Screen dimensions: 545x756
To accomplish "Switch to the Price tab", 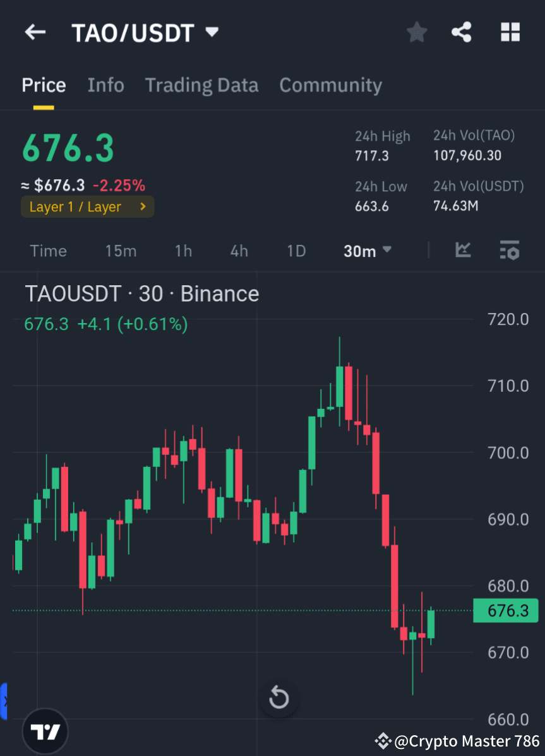I will click(x=44, y=85).
